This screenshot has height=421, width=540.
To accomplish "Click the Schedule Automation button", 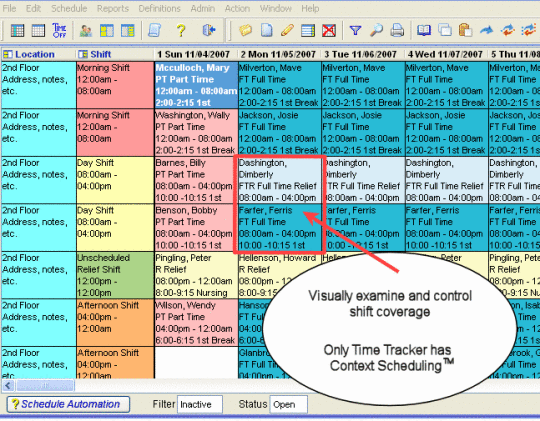I will (x=69, y=404).
